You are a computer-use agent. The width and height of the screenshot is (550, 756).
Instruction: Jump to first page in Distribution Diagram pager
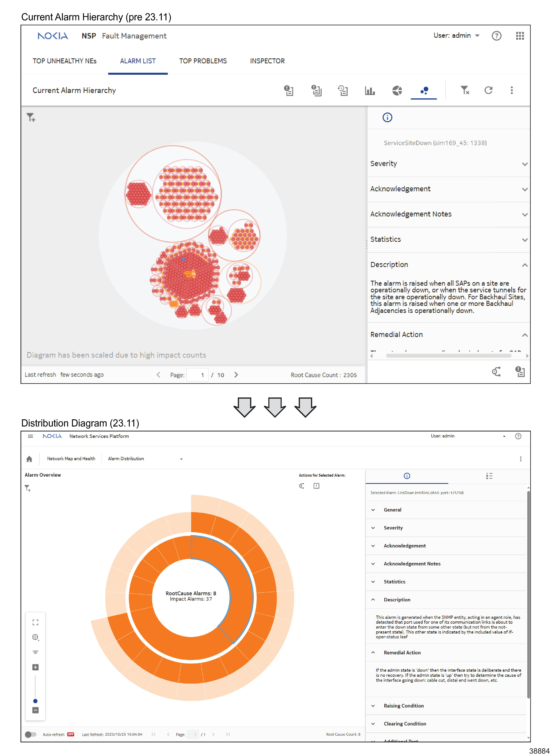click(x=153, y=734)
